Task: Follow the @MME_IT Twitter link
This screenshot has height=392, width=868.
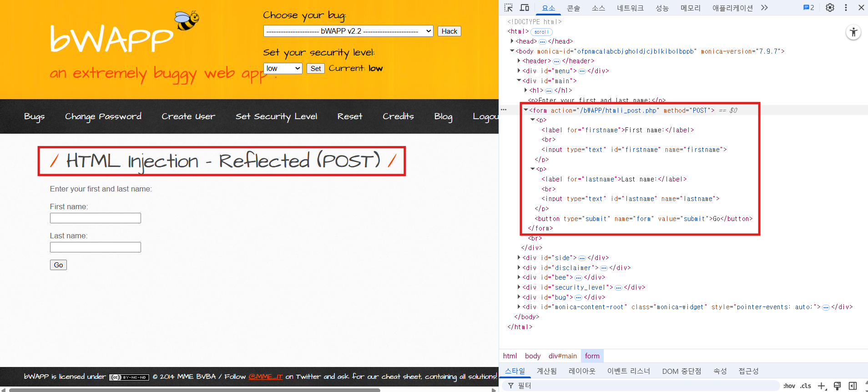Action: tap(266, 377)
